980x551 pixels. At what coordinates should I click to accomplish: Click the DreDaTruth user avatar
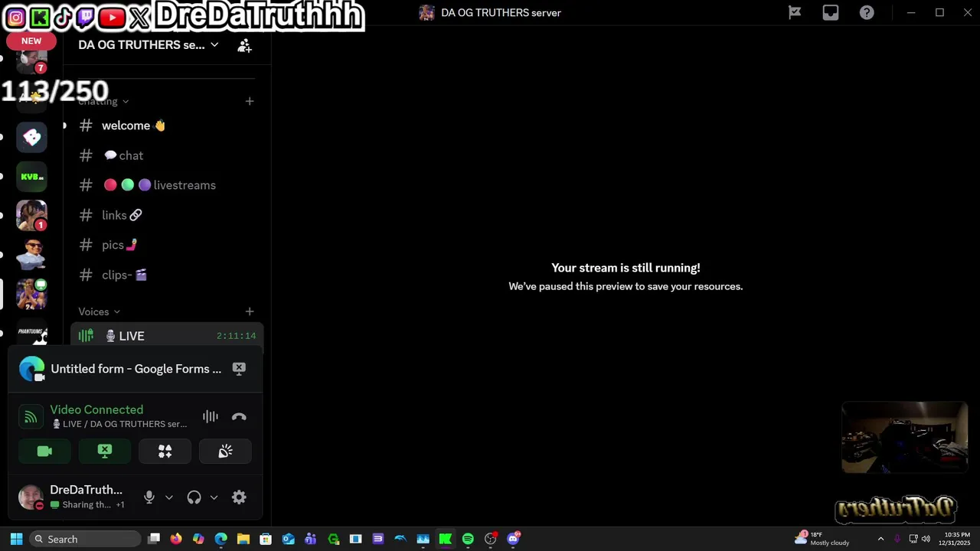pyautogui.click(x=31, y=497)
